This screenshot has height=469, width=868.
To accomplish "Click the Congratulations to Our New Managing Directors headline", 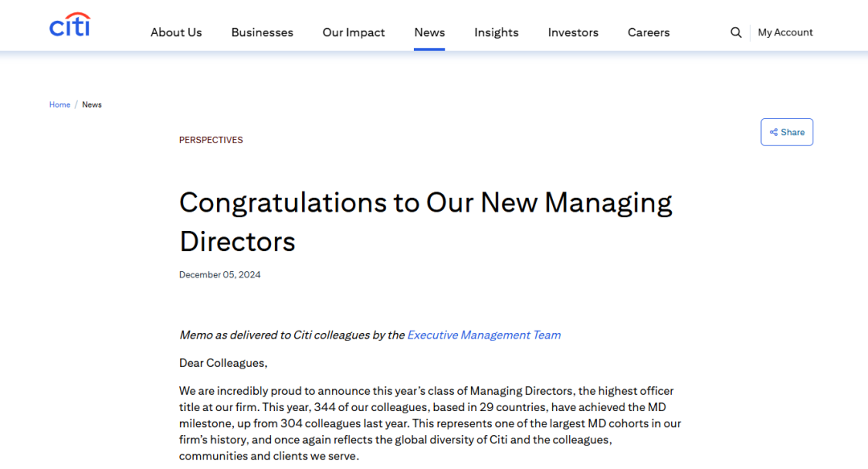I will [425, 221].
